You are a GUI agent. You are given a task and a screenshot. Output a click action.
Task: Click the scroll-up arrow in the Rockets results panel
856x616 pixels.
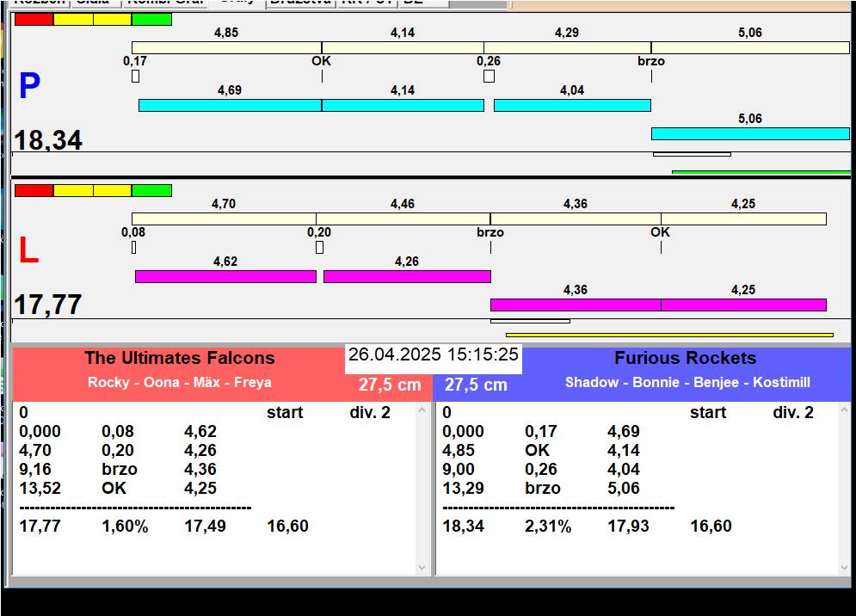[845, 410]
